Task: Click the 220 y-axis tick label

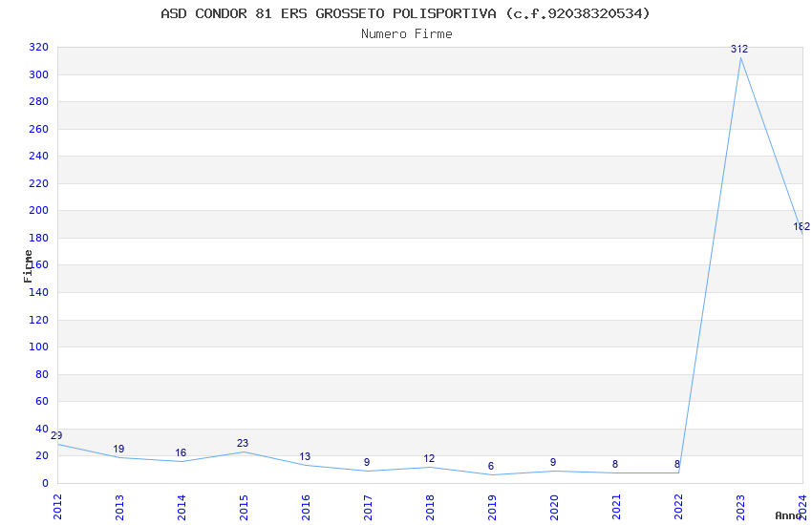Action: 39,183
